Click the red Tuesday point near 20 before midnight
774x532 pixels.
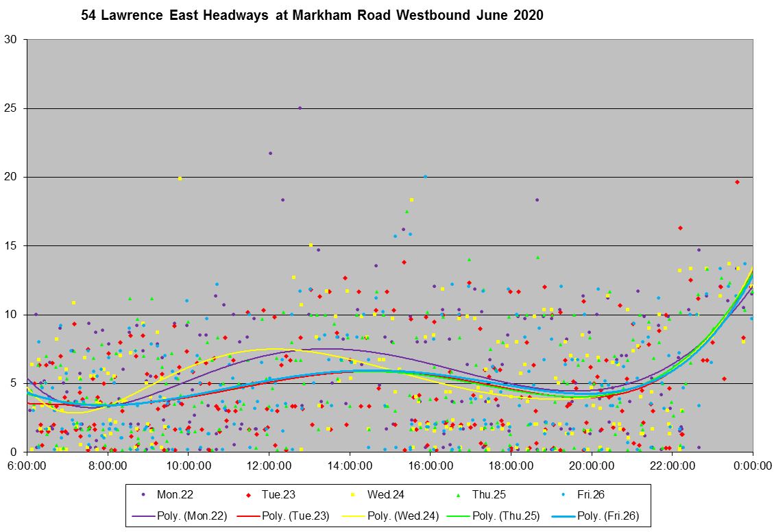(737, 182)
